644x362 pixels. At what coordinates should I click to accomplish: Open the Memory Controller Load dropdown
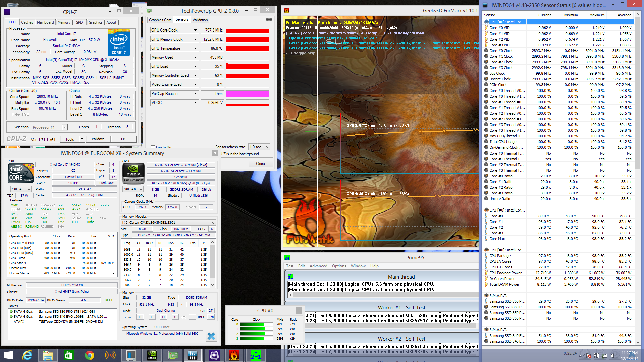(x=195, y=75)
